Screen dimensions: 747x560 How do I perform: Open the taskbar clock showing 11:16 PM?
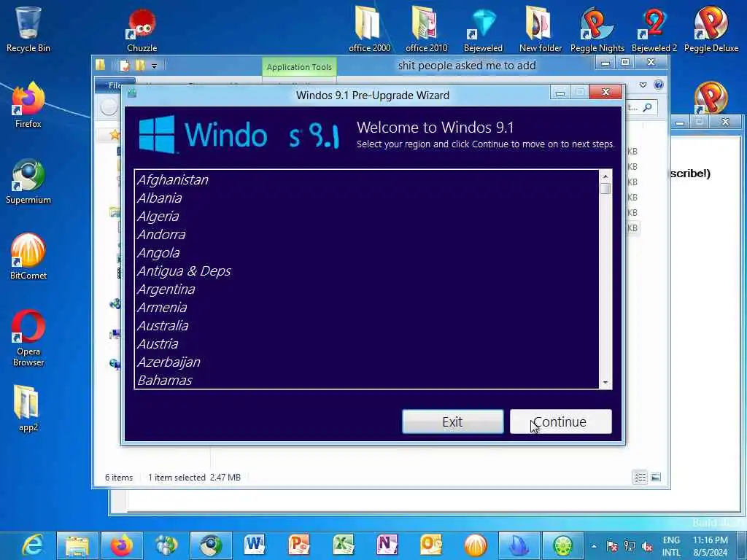[711, 546]
